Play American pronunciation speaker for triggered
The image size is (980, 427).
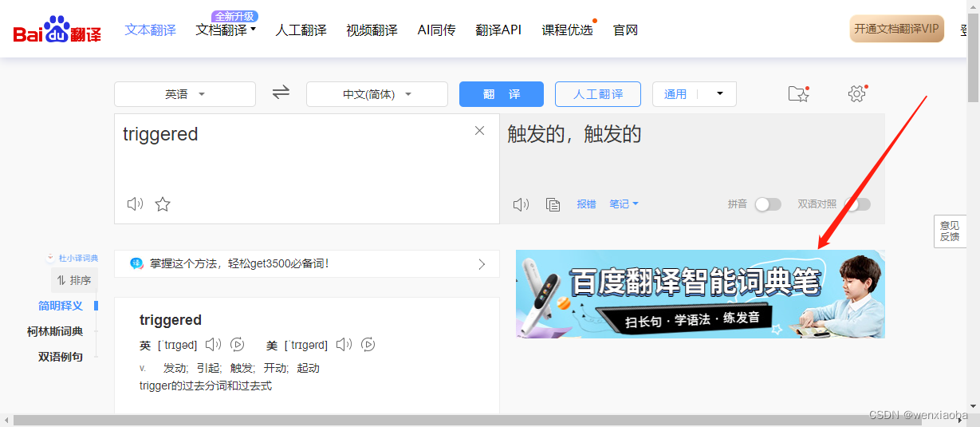tap(344, 345)
